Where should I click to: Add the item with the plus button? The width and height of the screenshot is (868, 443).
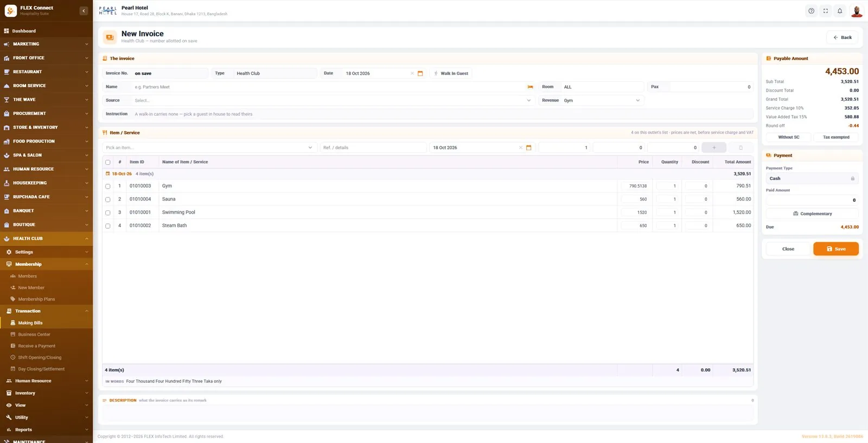[x=714, y=147]
